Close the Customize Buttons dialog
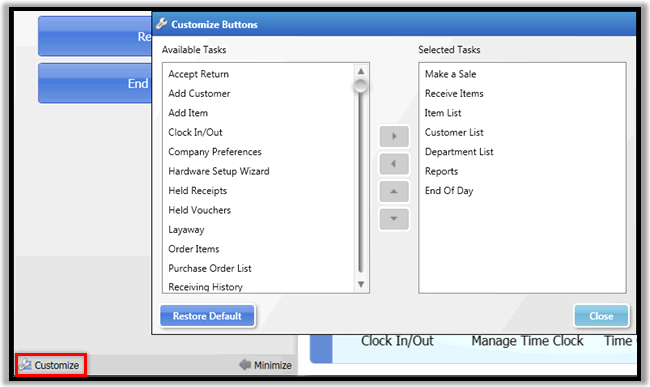Screen dimensions: 650x387 click(601, 316)
